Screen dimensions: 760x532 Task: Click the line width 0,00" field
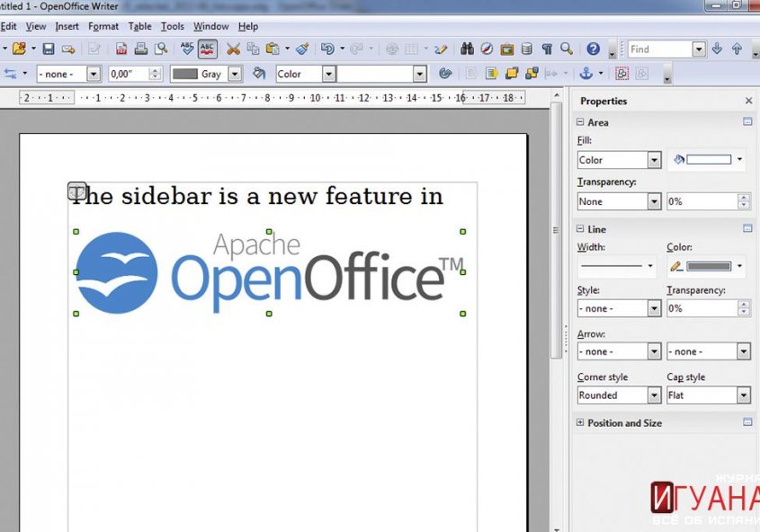tap(129, 74)
